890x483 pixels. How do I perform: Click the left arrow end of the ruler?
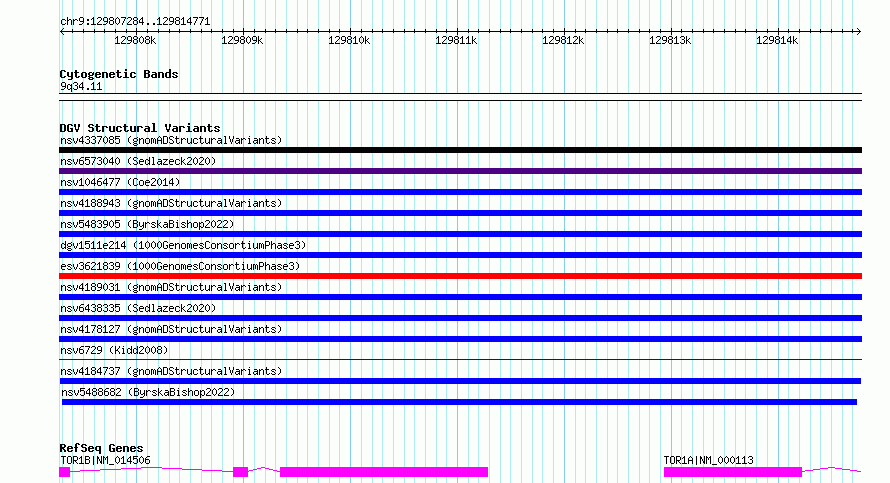[62, 32]
